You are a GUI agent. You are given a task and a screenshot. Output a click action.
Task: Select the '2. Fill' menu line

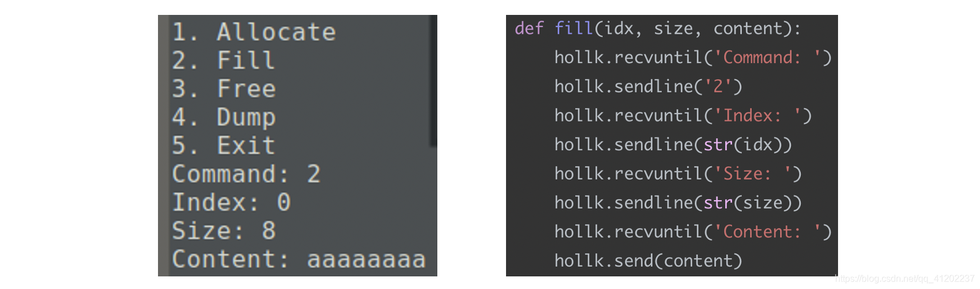click(x=224, y=60)
